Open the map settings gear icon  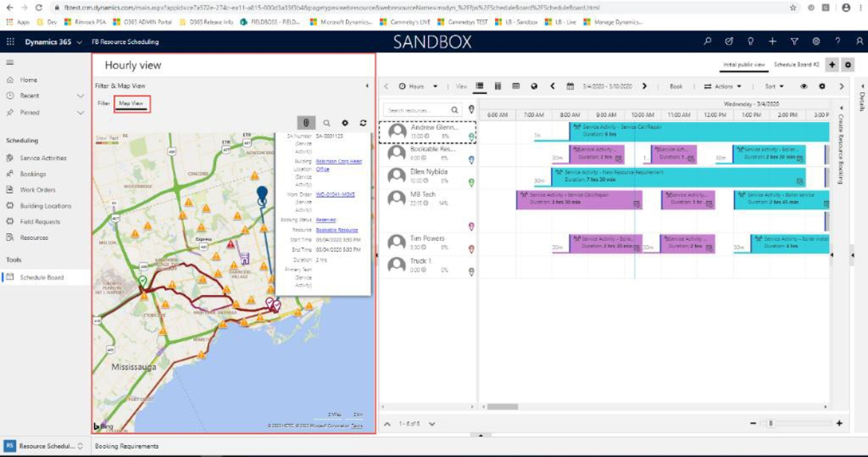pos(345,123)
